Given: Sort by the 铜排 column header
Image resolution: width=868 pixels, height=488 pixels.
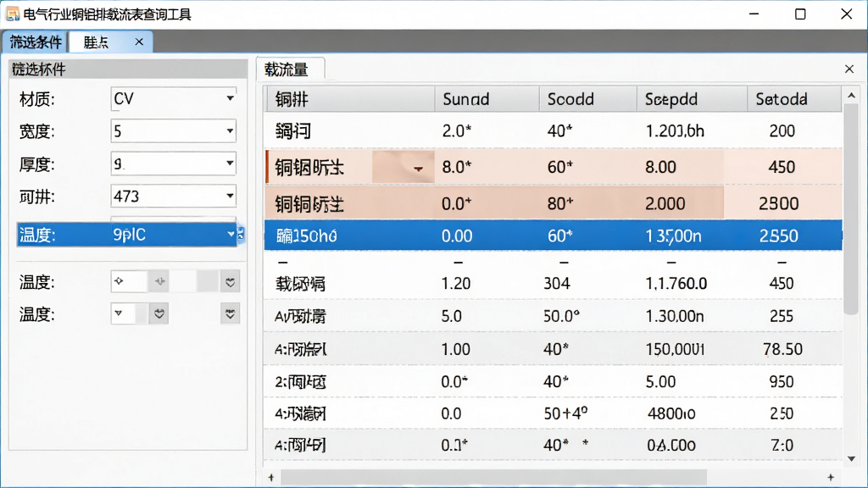Looking at the screenshot, I should click(350, 99).
